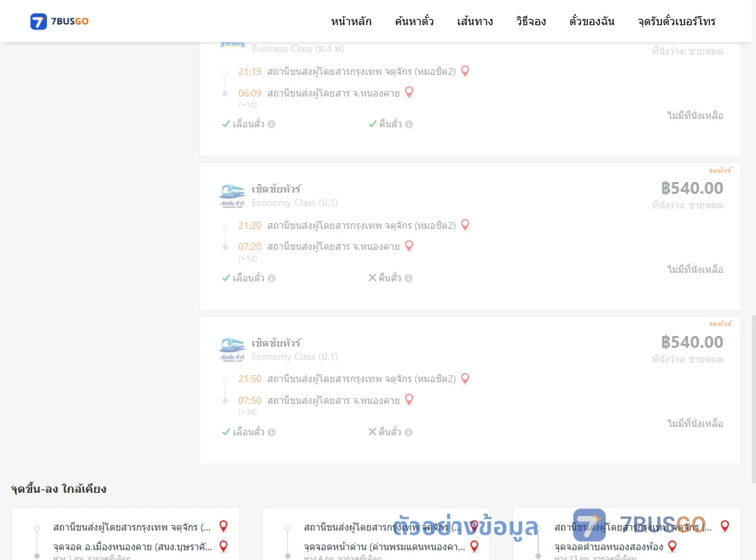This screenshot has height=560, width=756.
Task: Open the เส้นทาง menu item
Action: click(x=475, y=21)
